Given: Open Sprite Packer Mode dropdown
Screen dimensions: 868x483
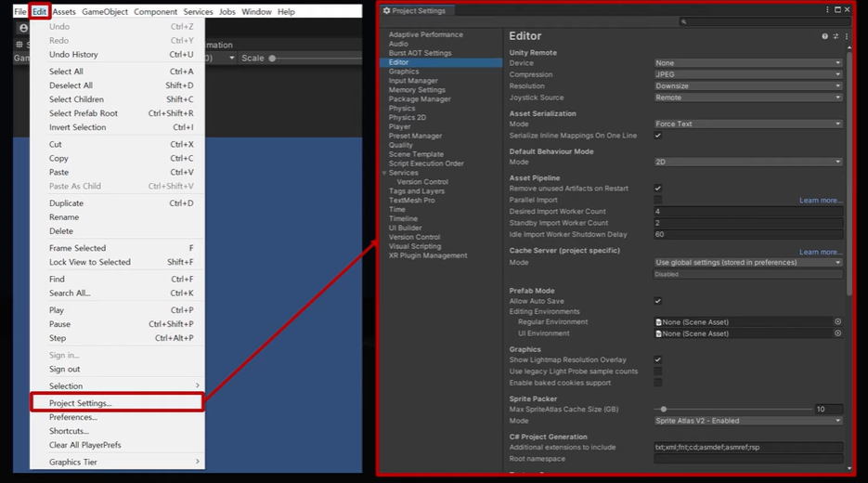Looking at the screenshot, I should tap(748, 421).
